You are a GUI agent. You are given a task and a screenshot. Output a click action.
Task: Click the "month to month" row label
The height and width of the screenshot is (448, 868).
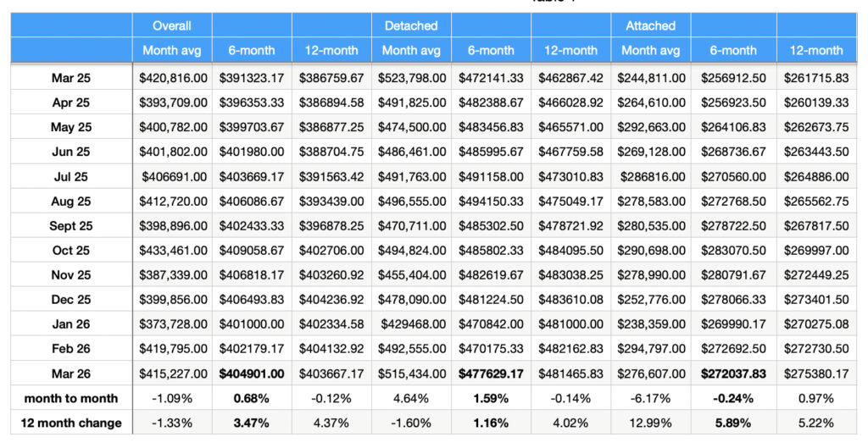(71, 398)
